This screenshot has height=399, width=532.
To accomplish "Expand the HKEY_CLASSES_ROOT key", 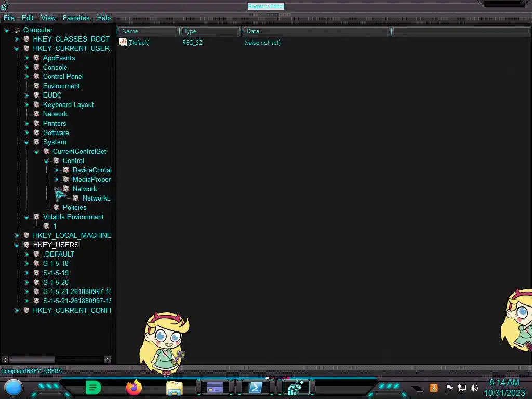I will (16, 39).
